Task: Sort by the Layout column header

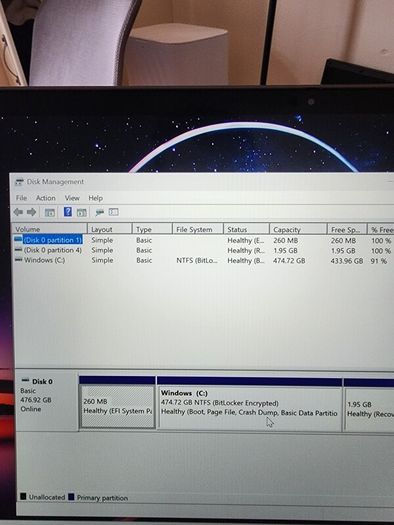Action: click(x=109, y=229)
